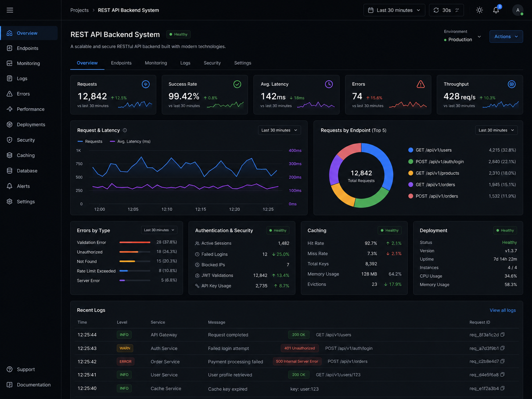Screen dimensions: 532x399
Task: Copy request ID req_e1f2a3b4
Action: 503,388
